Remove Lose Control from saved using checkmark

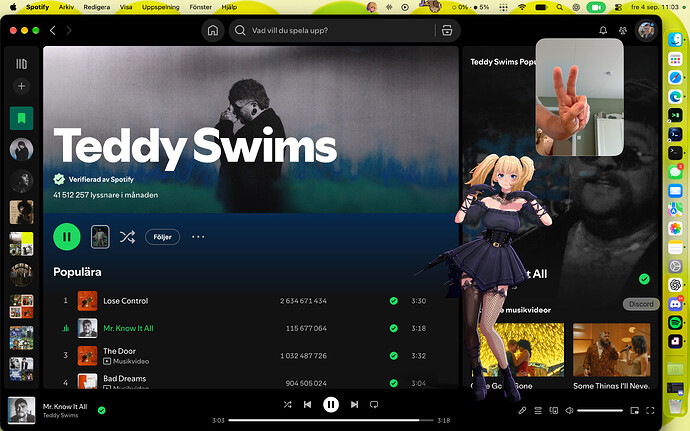click(393, 301)
